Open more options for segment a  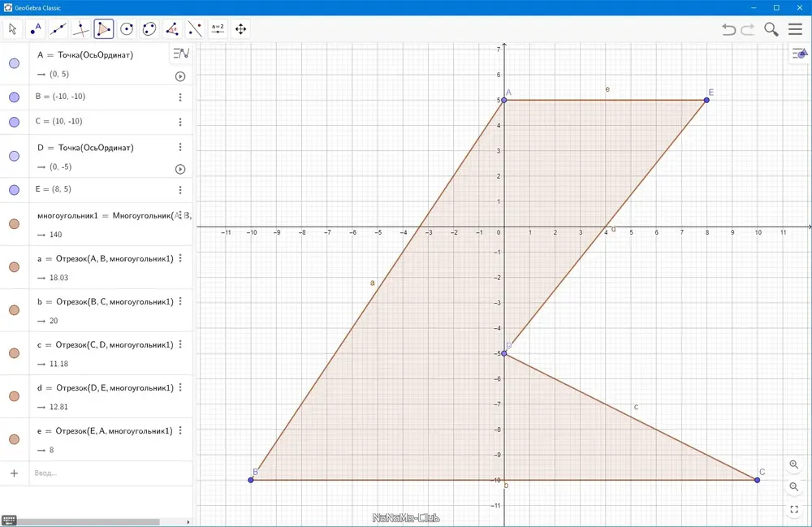[180, 257]
